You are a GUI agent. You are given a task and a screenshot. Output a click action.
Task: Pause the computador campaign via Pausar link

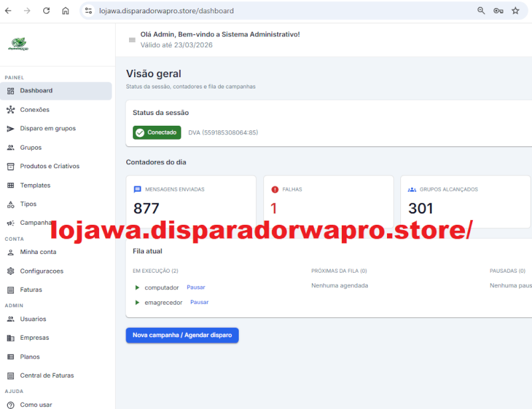pyautogui.click(x=196, y=287)
